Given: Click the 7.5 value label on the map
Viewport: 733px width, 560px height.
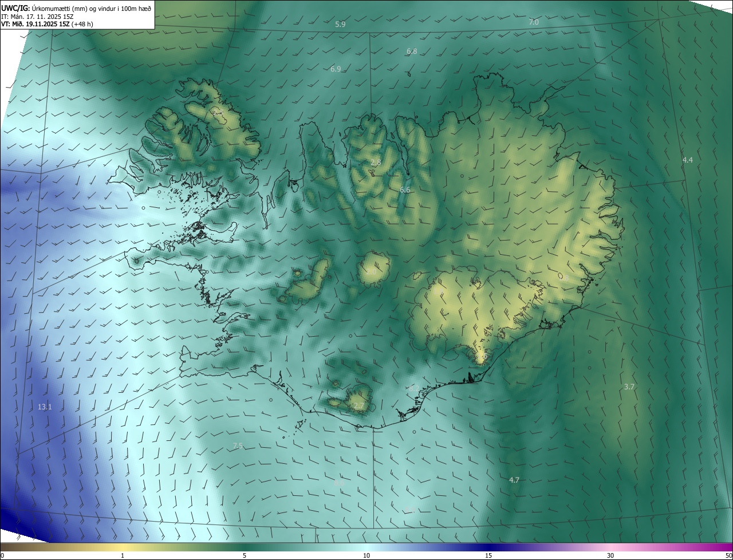Looking at the screenshot, I should coord(238,446).
